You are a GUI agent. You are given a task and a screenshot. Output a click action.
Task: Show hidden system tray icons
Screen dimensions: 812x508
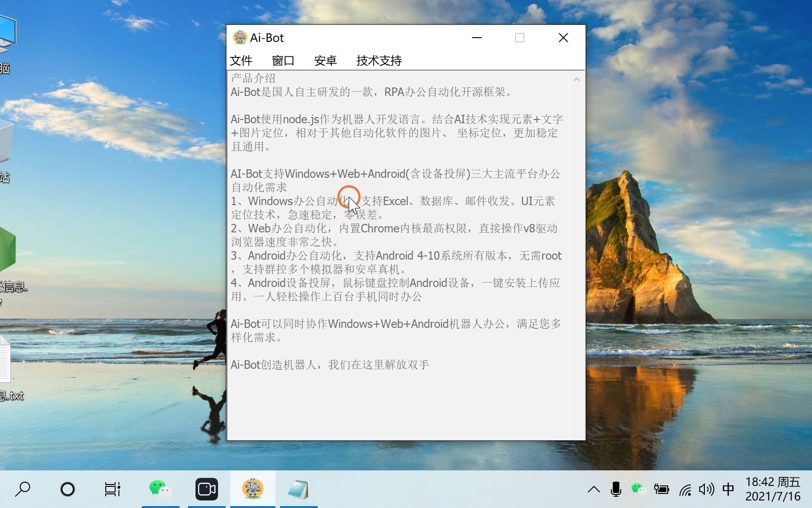point(594,490)
